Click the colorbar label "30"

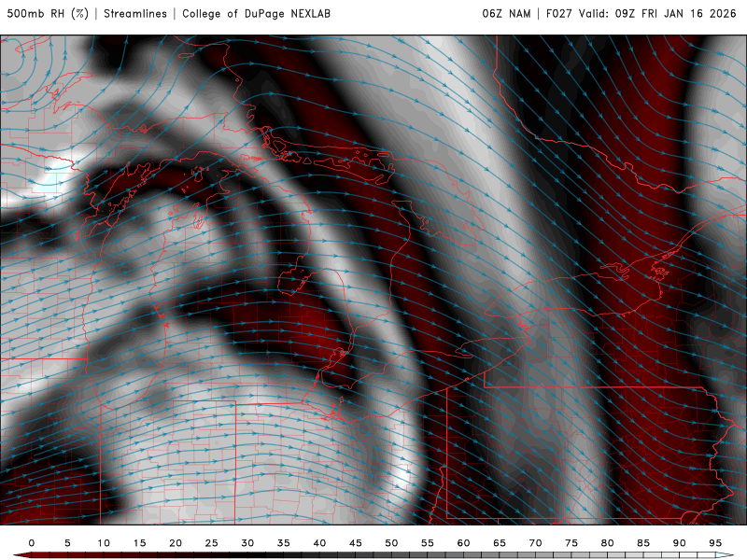[247, 543]
